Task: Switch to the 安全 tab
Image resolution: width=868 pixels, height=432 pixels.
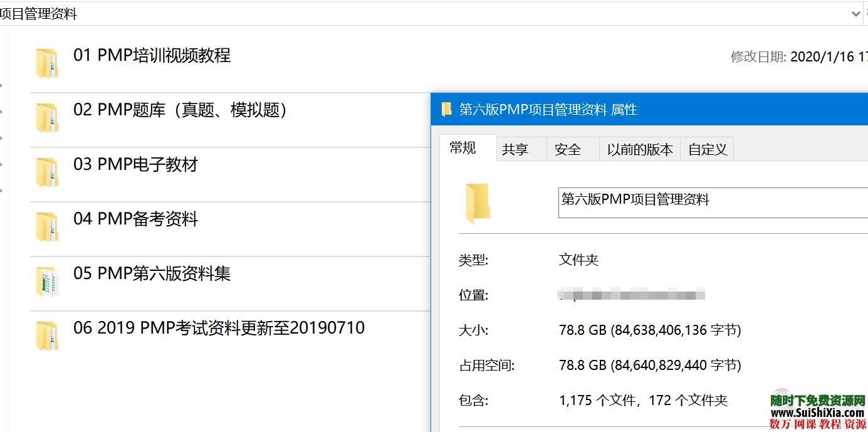Action: click(x=567, y=149)
